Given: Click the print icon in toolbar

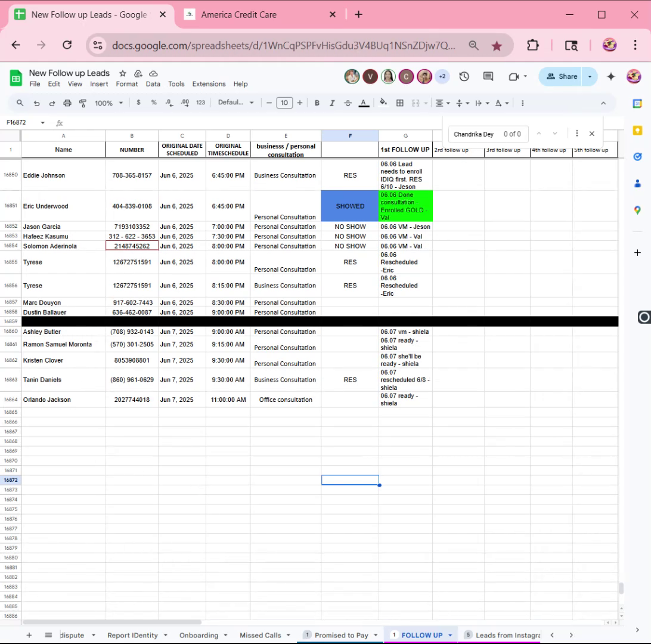Looking at the screenshot, I should pyautogui.click(x=67, y=103).
